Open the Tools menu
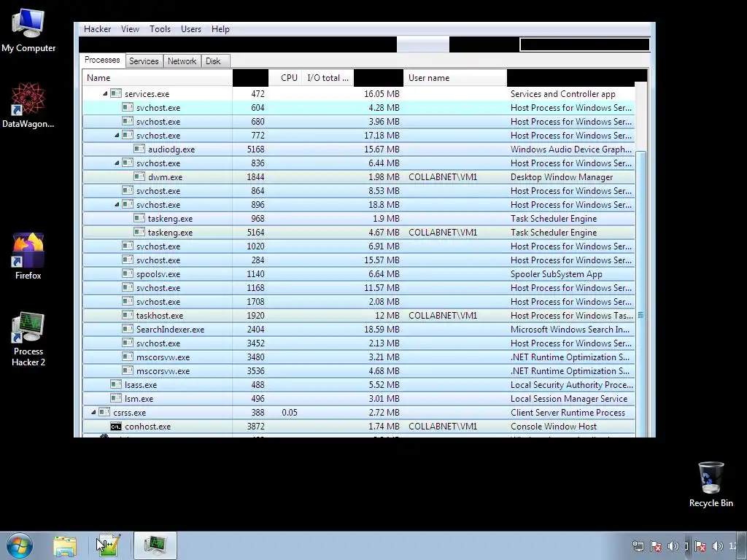The image size is (747, 560). (160, 29)
